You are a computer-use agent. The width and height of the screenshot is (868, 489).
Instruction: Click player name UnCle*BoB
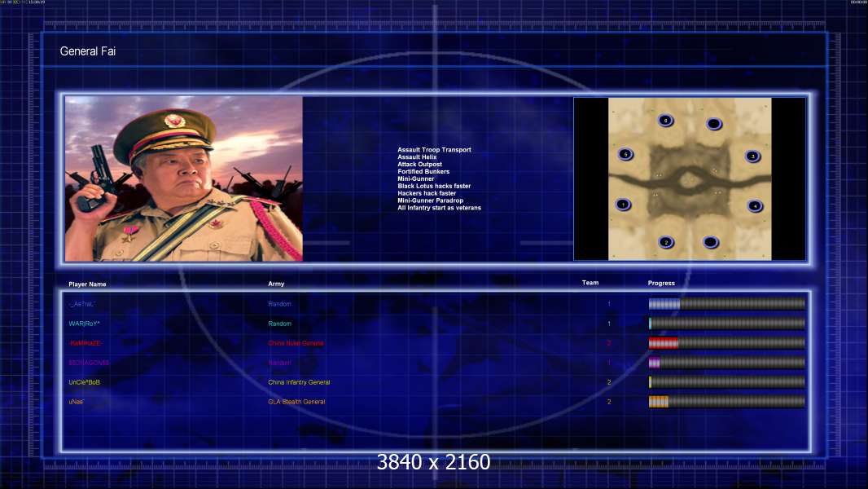(84, 382)
